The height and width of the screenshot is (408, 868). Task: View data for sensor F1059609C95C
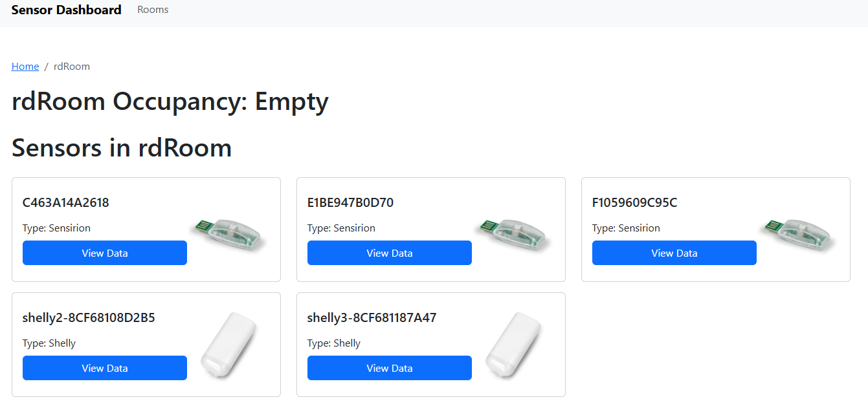coord(674,253)
